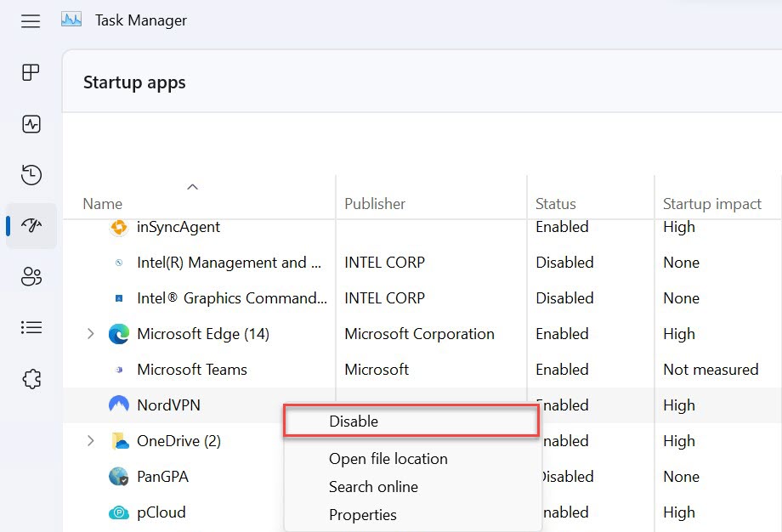Select the NordVPN name text
Image resolution: width=782 pixels, height=532 pixels.
click(168, 405)
